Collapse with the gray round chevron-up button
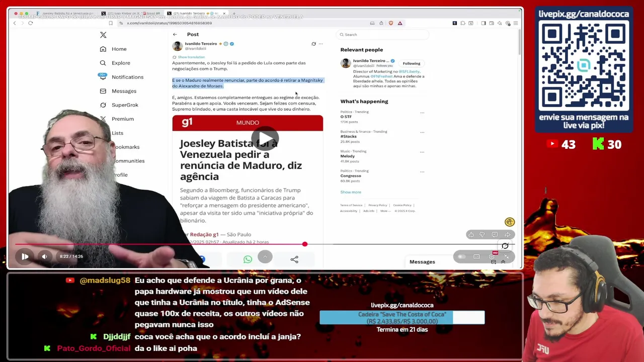The height and width of the screenshot is (362, 644). click(265, 256)
